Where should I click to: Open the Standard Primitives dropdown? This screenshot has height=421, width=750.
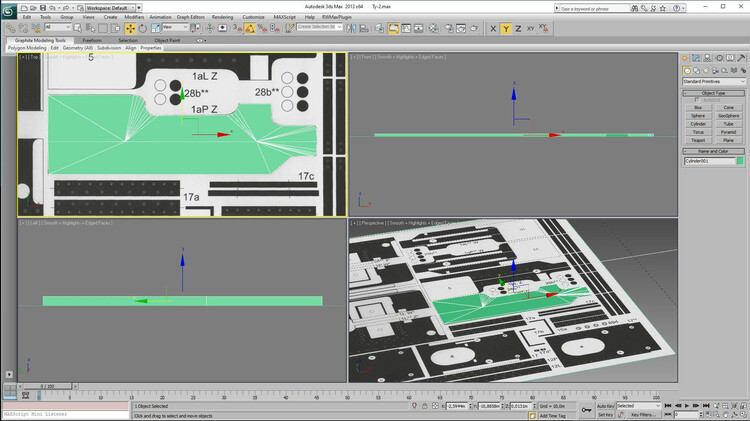713,81
